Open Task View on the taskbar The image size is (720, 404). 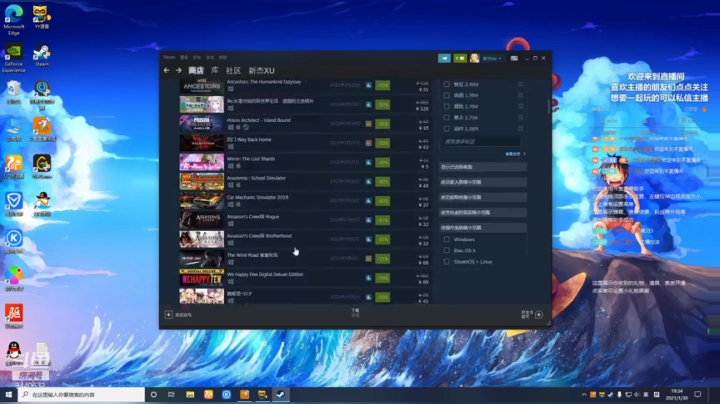pos(171,394)
